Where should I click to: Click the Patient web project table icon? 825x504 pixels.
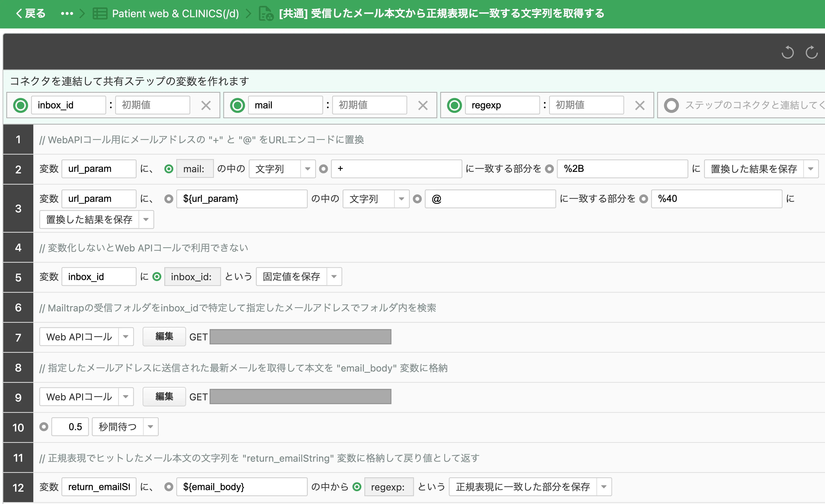point(100,13)
